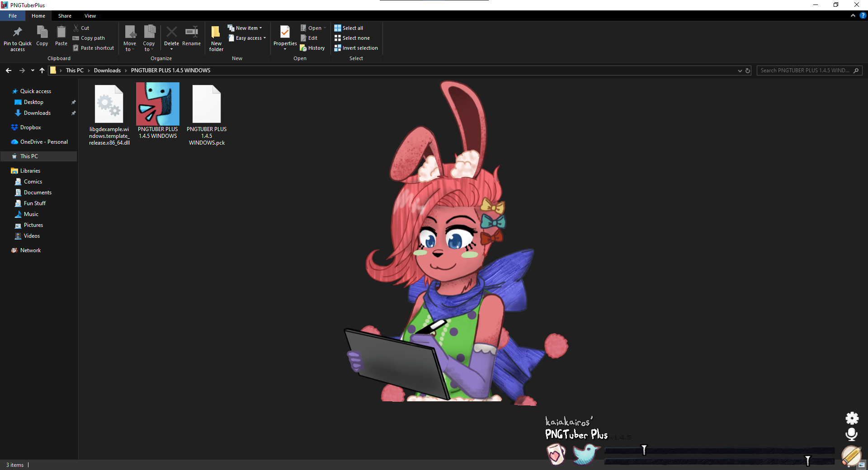
Task: Select the Documents library
Action: (x=38, y=193)
